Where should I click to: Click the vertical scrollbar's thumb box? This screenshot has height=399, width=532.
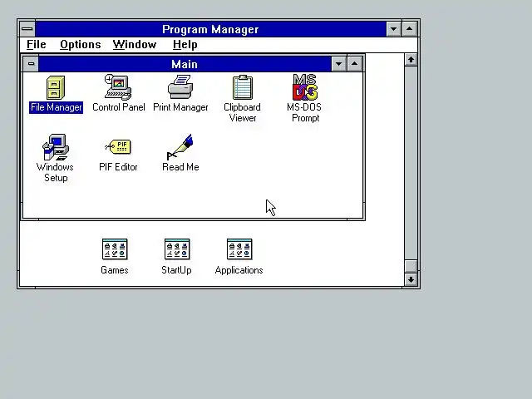[411, 266]
